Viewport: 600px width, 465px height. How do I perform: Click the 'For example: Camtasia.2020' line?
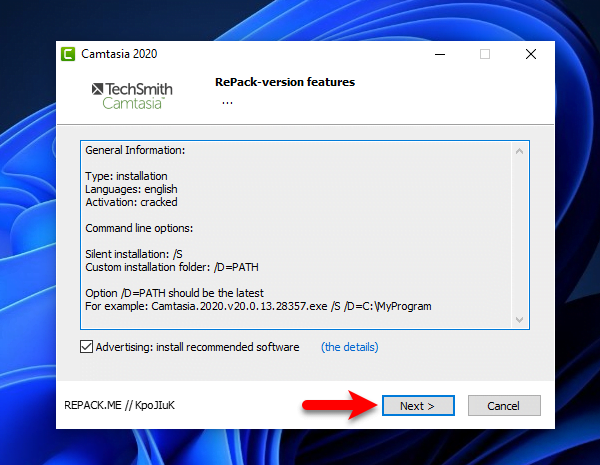tap(258, 306)
